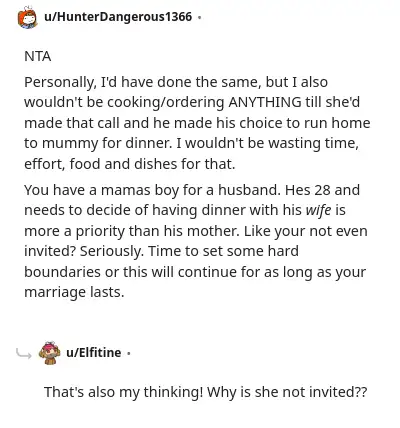Click the sentence starting 'Personally, I'd have done'
The width and height of the screenshot is (400, 428).
click(x=196, y=112)
